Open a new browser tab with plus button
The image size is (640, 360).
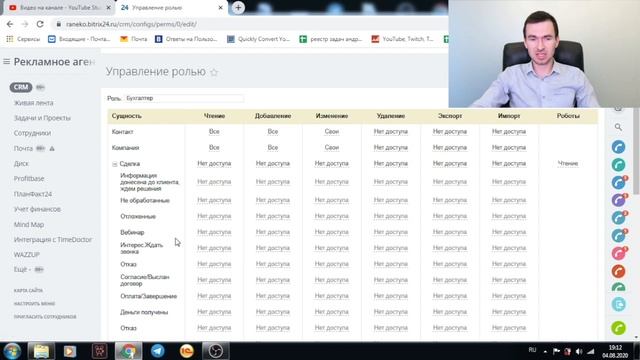coord(238,7)
